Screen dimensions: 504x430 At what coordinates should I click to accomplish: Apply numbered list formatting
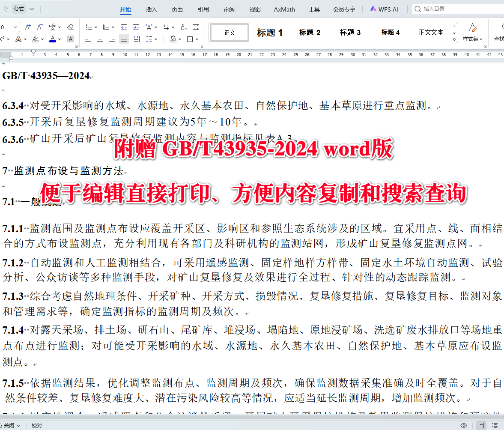pyautogui.click(x=107, y=27)
